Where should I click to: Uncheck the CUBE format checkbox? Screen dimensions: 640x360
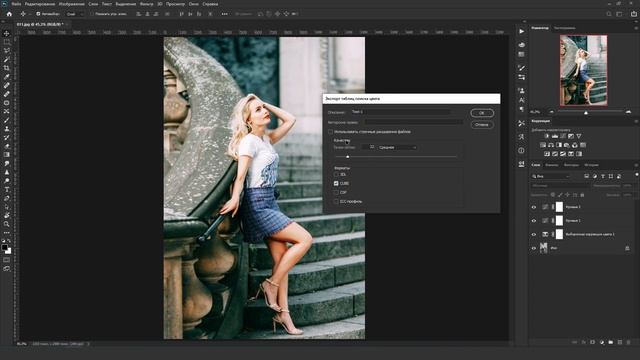tap(336, 183)
